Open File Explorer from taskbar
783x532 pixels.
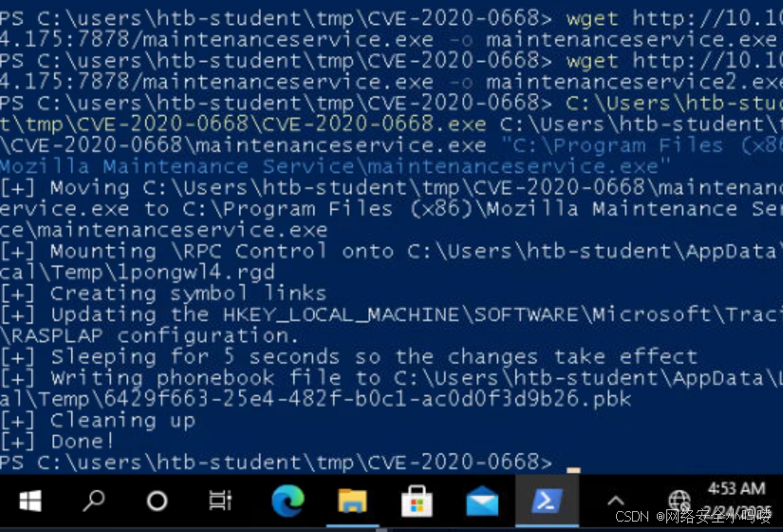[352, 501]
